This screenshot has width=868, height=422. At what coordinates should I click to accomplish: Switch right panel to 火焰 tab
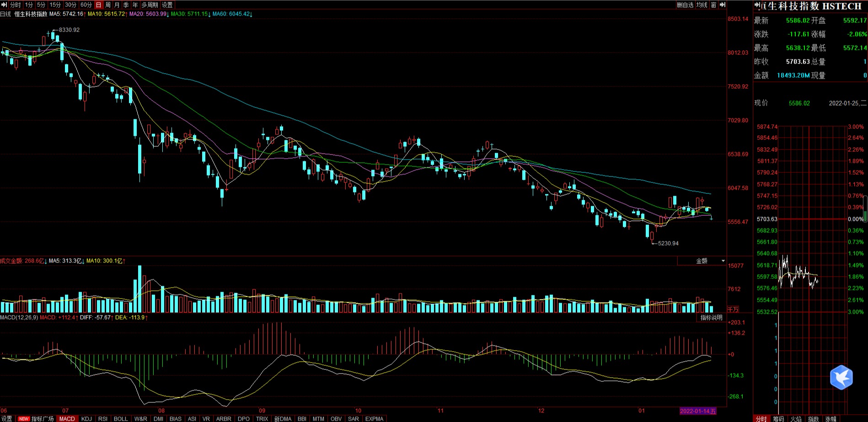pos(796,419)
